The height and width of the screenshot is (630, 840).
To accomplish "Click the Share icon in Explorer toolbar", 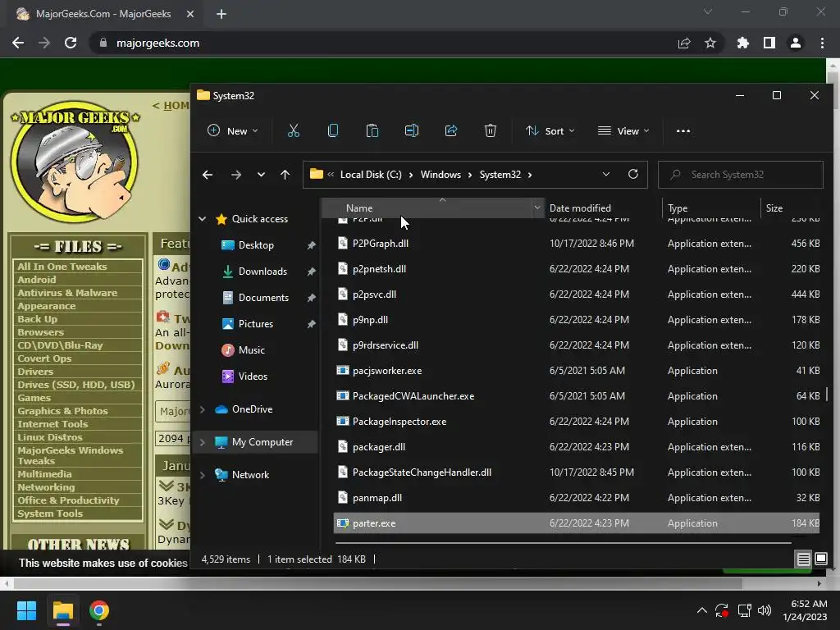I will (x=451, y=130).
